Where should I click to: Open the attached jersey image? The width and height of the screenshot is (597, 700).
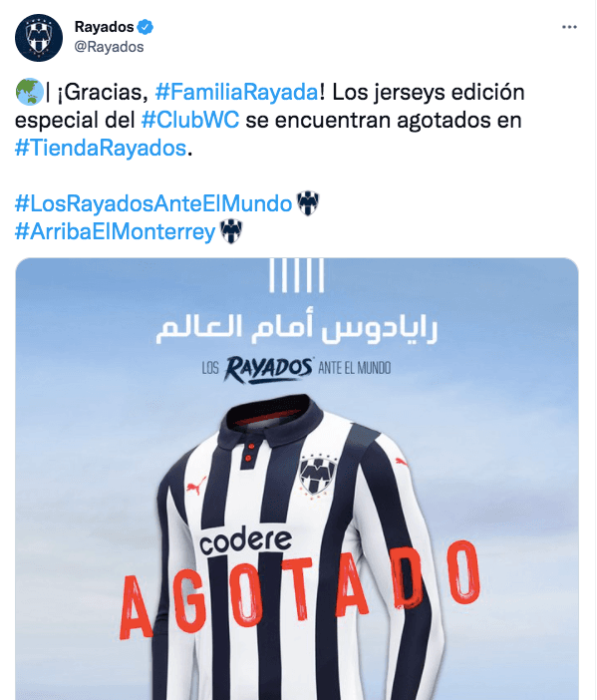click(297, 479)
